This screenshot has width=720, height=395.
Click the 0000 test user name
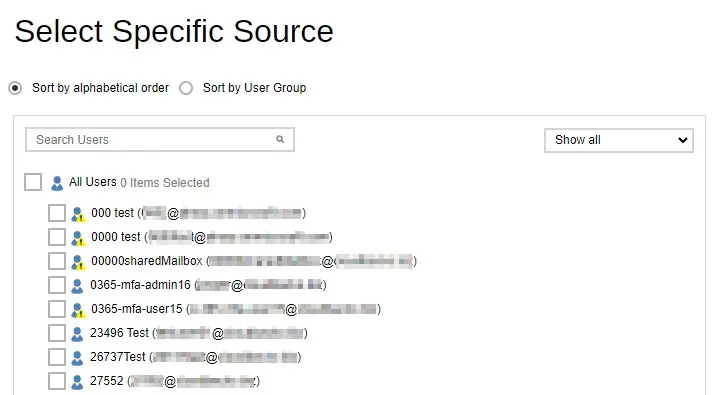pyautogui.click(x=116, y=237)
